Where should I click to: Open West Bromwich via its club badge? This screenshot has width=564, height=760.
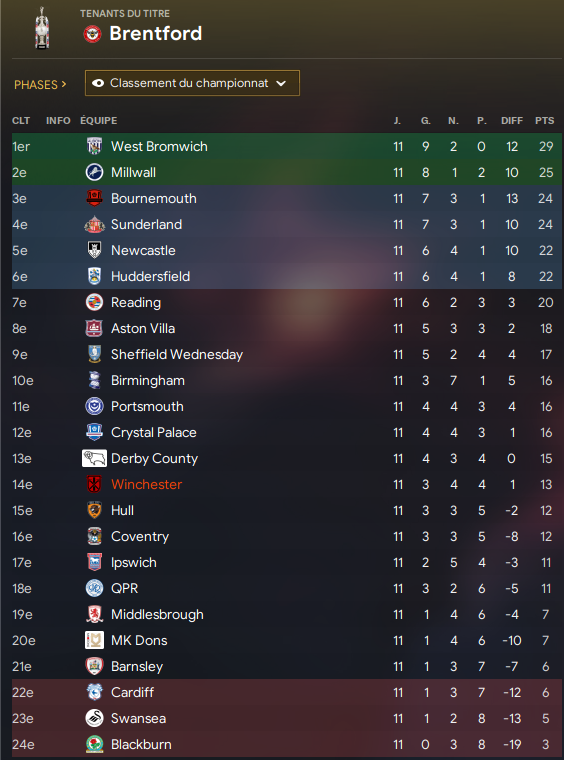[x=94, y=146]
